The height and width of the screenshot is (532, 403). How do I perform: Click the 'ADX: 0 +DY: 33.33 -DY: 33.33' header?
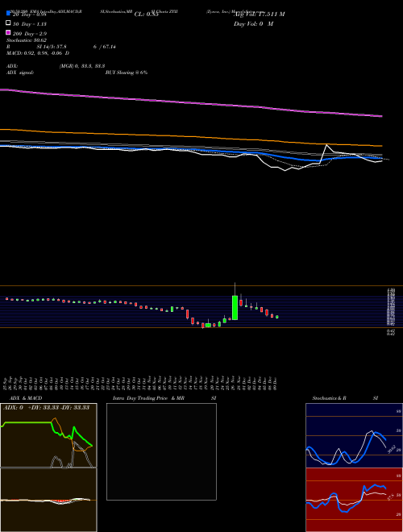pyautogui.click(x=46, y=408)
